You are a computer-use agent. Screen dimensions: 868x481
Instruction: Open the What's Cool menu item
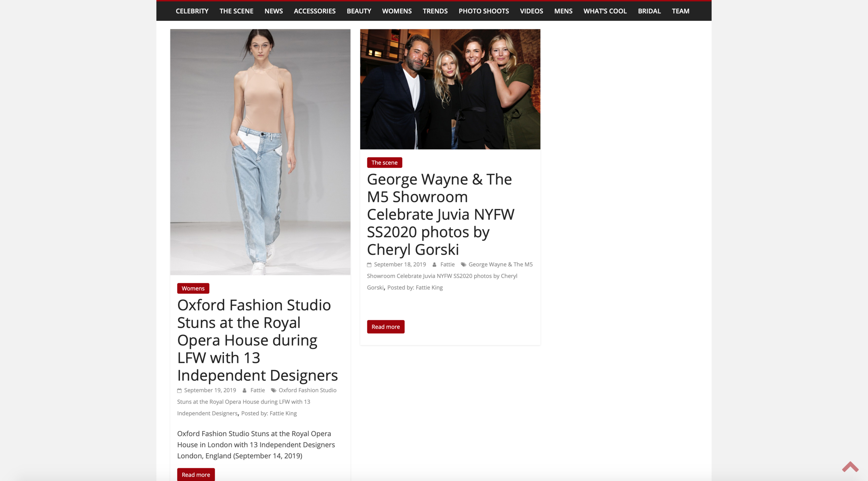point(605,11)
